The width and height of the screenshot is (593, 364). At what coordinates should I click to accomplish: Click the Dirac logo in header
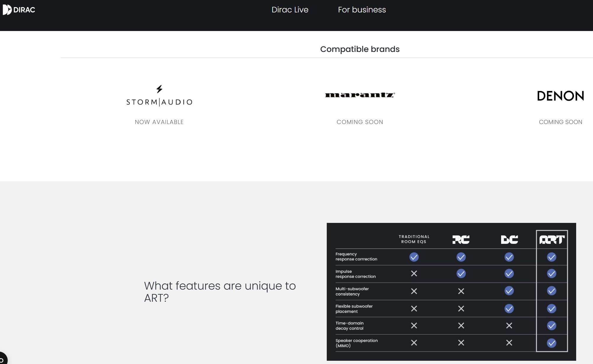(19, 10)
